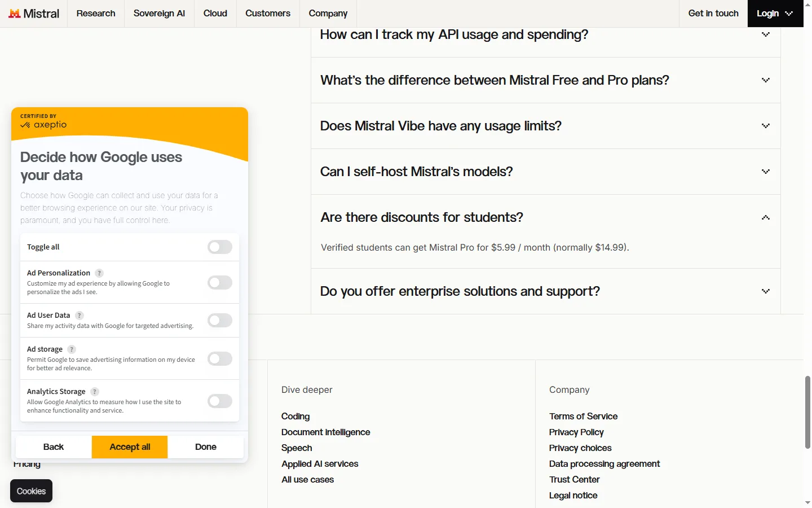Viewport: 812px width, 508px height.
Task: Click Done in the consent dialog
Action: (206, 447)
